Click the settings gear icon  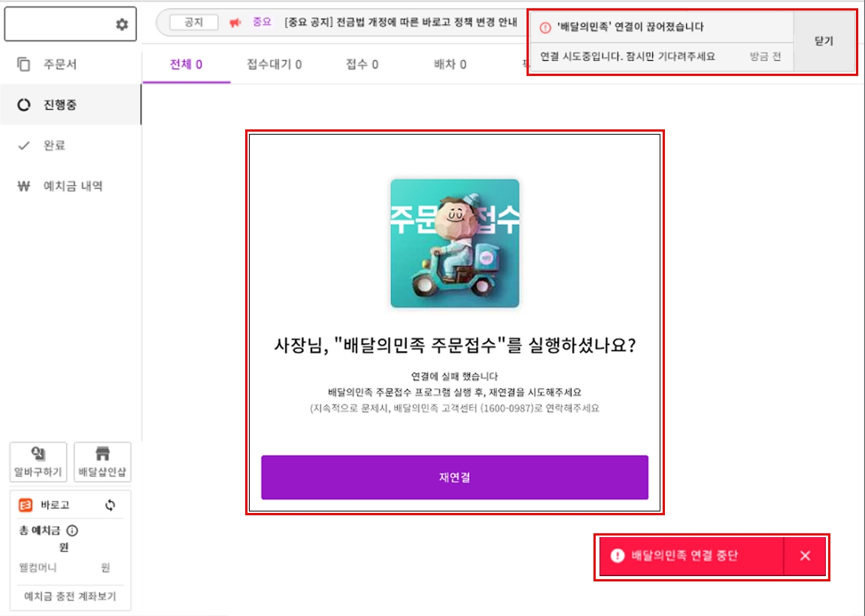click(122, 25)
